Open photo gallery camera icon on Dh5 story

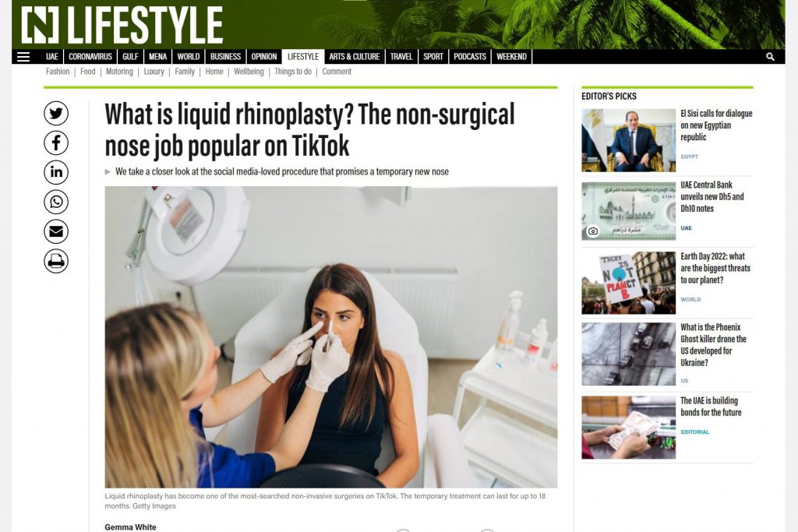pyautogui.click(x=593, y=231)
